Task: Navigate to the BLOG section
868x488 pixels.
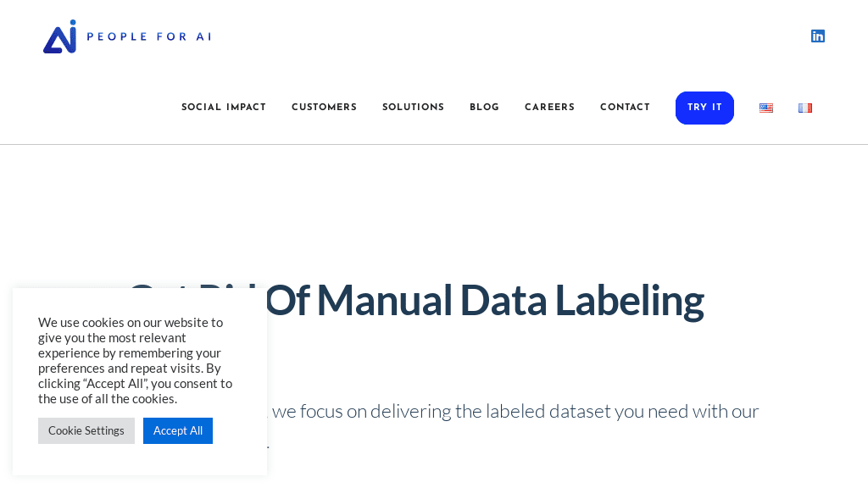Action: click(x=484, y=108)
